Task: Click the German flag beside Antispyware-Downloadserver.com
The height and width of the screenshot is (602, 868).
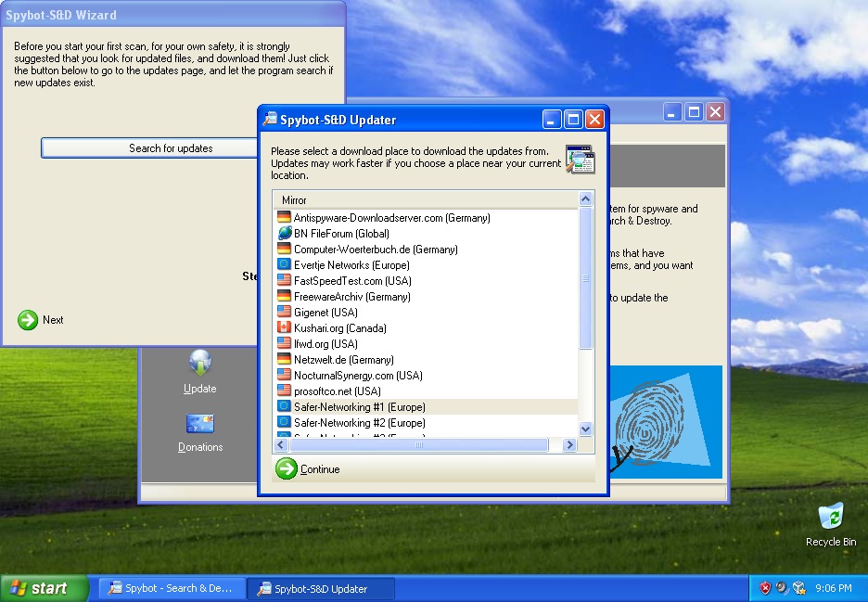Action: [x=284, y=217]
